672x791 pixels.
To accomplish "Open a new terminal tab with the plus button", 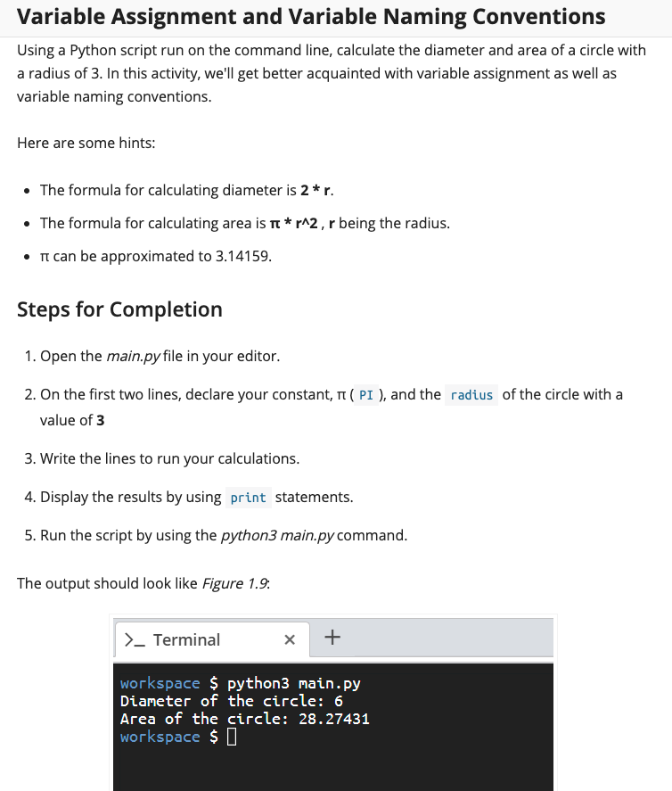I will (x=332, y=637).
